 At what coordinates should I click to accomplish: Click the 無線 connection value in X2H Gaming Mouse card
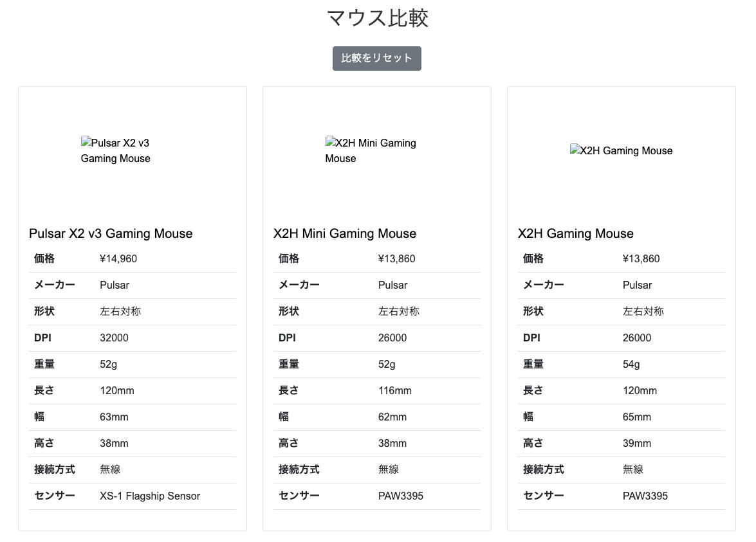click(633, 469)
